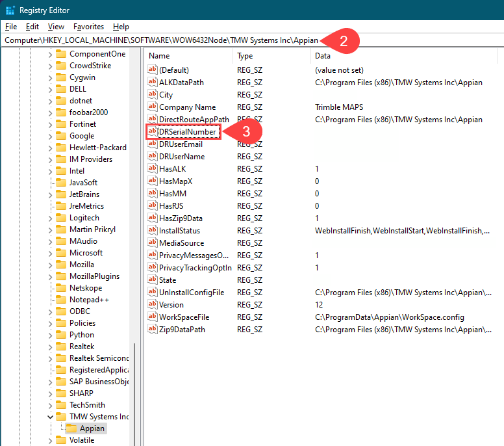The height and width of the screenshot is (446, 504).
Task: Select the Policies key
Action: 82,323
